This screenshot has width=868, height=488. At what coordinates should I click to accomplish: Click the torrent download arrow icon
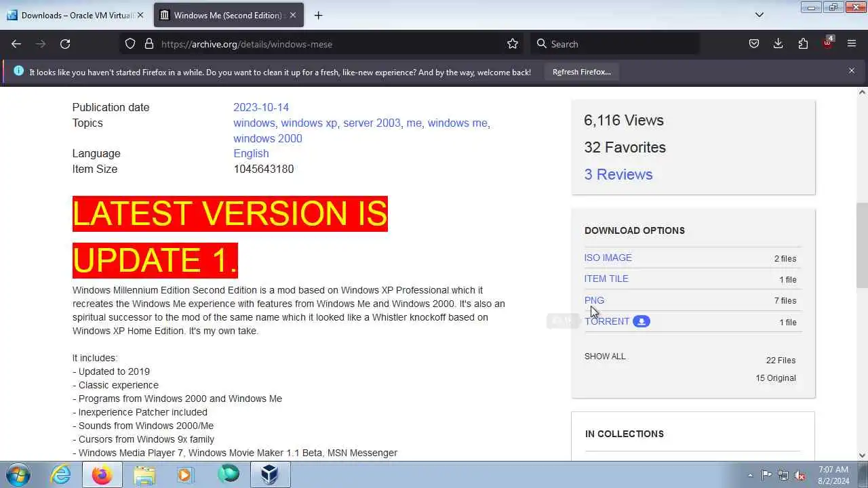tap(642, 321)
